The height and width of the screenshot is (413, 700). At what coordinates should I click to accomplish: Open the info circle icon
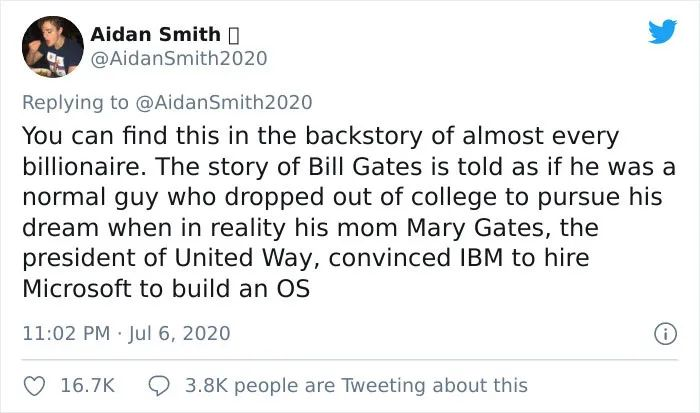click(x=662, y=333)
